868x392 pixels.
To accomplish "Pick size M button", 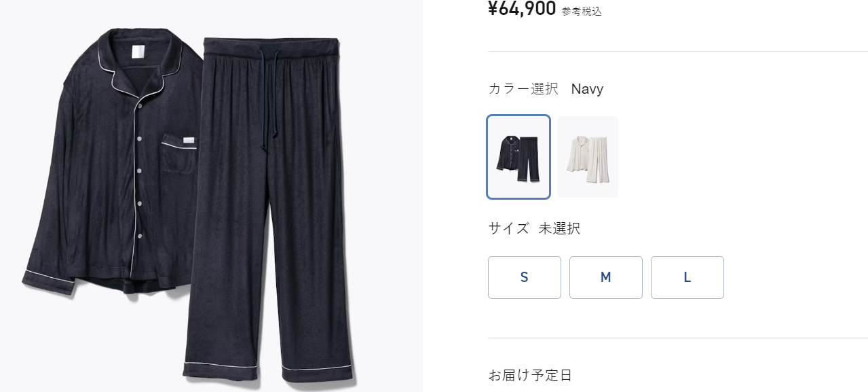I will [606, 277].
